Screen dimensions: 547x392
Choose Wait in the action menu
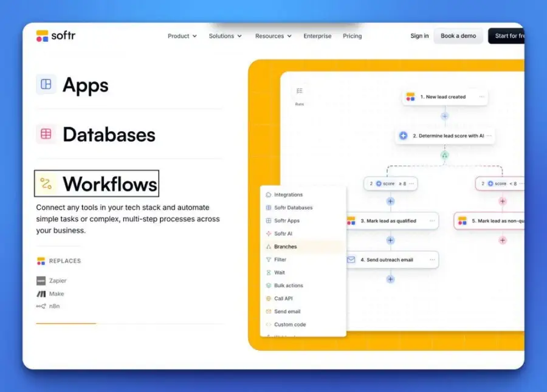[x=303, y=272]
